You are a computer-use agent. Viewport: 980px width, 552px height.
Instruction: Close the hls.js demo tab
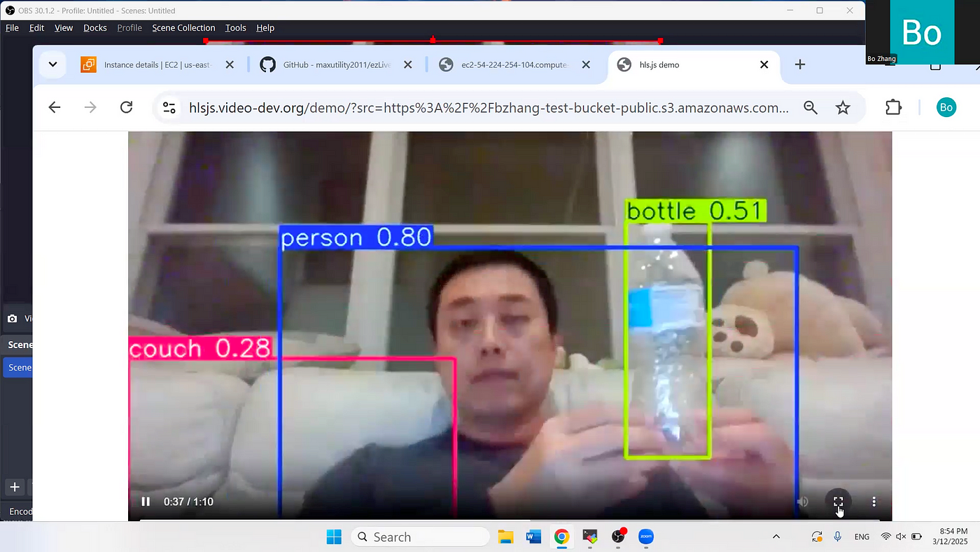coord(764,64)
